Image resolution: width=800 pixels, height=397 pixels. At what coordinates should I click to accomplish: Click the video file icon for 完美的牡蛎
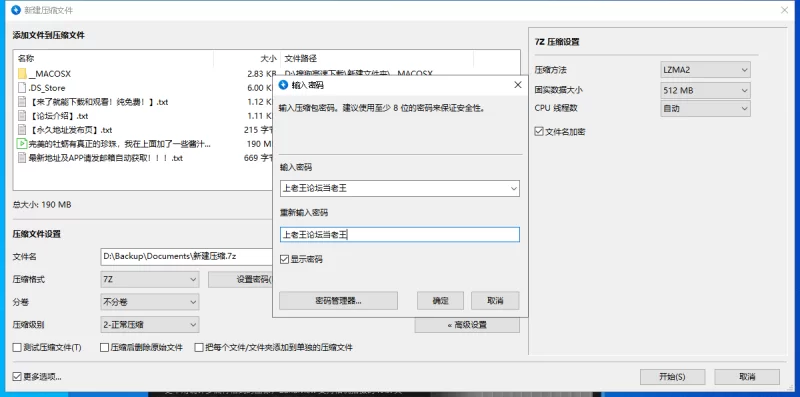pos(22,144)
